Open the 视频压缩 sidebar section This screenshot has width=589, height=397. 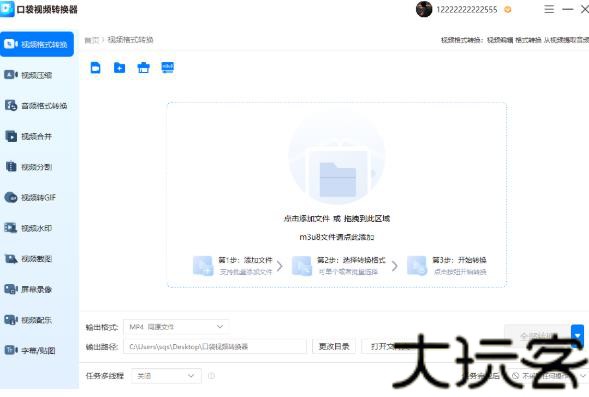37,75
